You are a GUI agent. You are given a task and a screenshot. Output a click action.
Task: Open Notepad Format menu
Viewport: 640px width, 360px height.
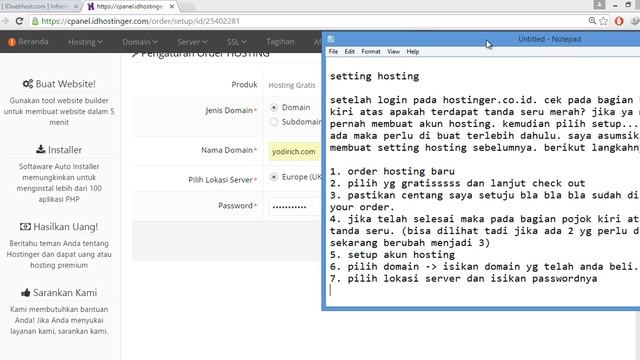pyautogui.click(x=371, y=51)
